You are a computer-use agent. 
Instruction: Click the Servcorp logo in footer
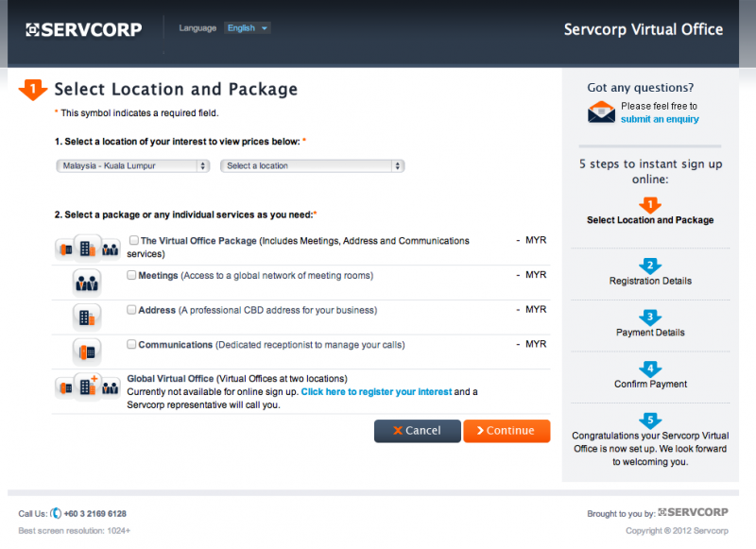click(x=694, y=512)
